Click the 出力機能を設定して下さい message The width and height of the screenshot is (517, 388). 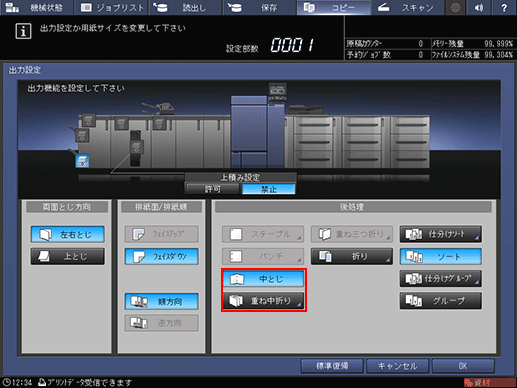(76, 88)
